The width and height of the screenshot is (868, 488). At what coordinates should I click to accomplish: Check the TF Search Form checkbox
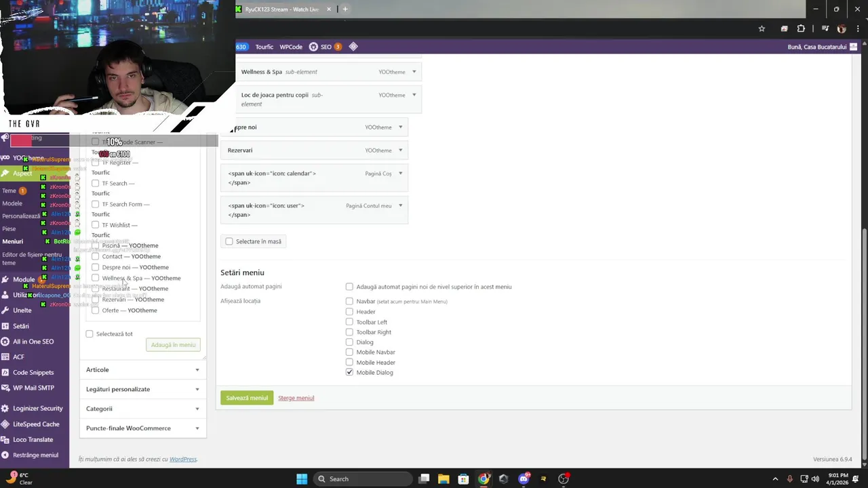click(x=95, y=204)
